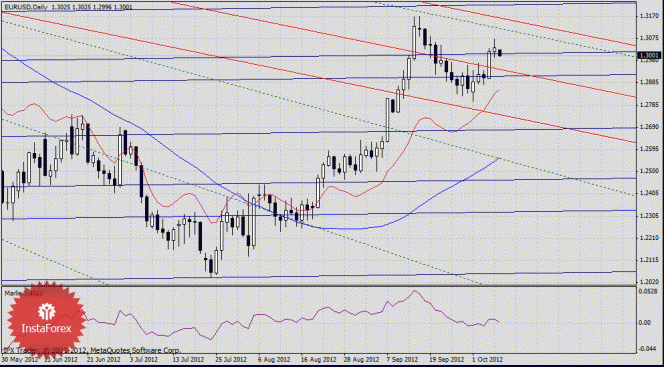Click the 1.2305 price axis label
Image resolution: width=664 pixels, height=367 pixels.
(649, 215)
